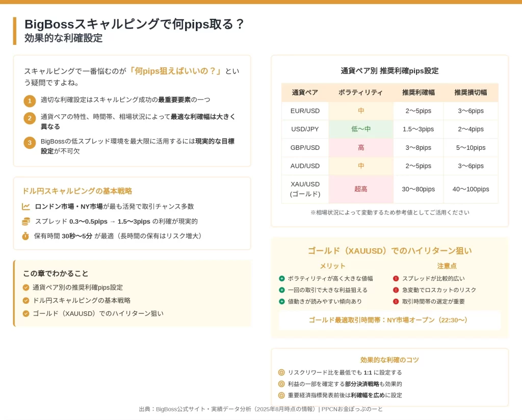Click the red 高 volatility cell for GBP/USD
The width and height of the screenshot is (522, 420).
point(361,147)
